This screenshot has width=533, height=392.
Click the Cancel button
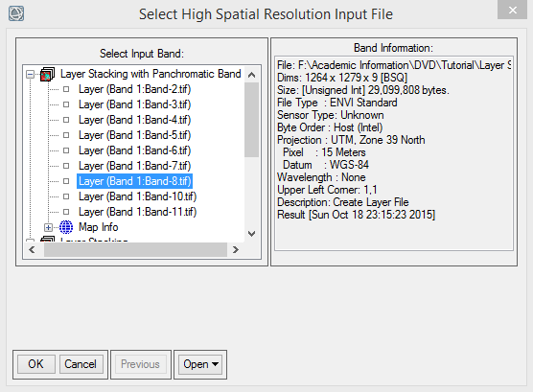click(81, 364)
